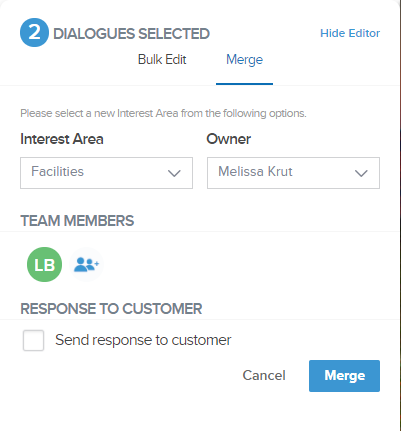Click the blue Merge button
This screenshot has width=401, height=431.
tap(344, 376)
